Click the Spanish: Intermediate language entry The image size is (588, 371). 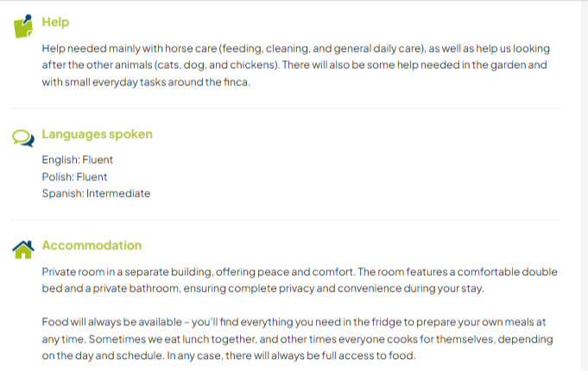96,193
